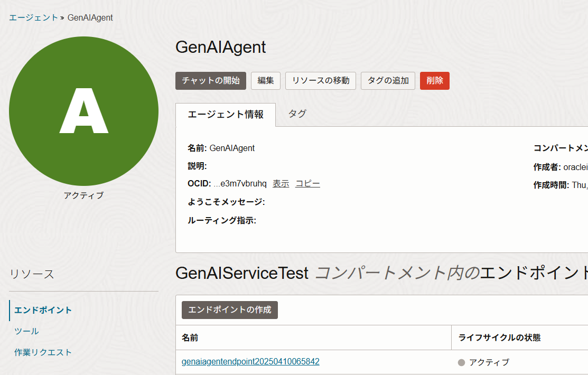Click GenAIAgent in the breadcrumb
The height and width of the screenshot is (375, 588).
click(90, 17)
